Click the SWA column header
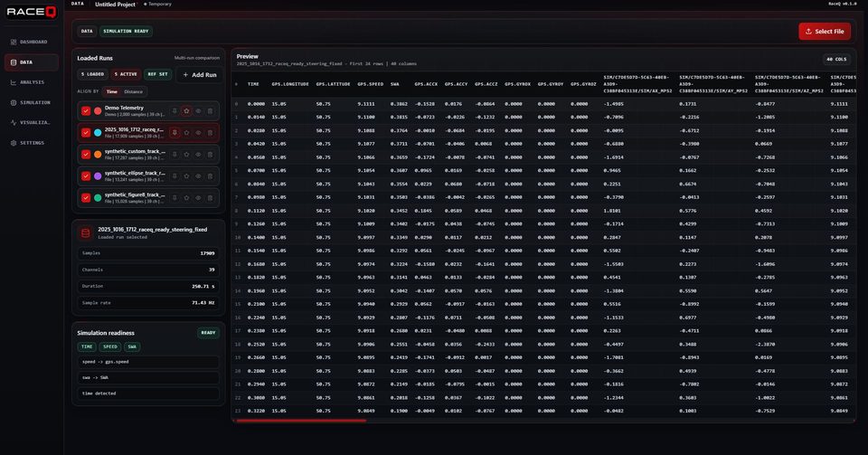 395,84
